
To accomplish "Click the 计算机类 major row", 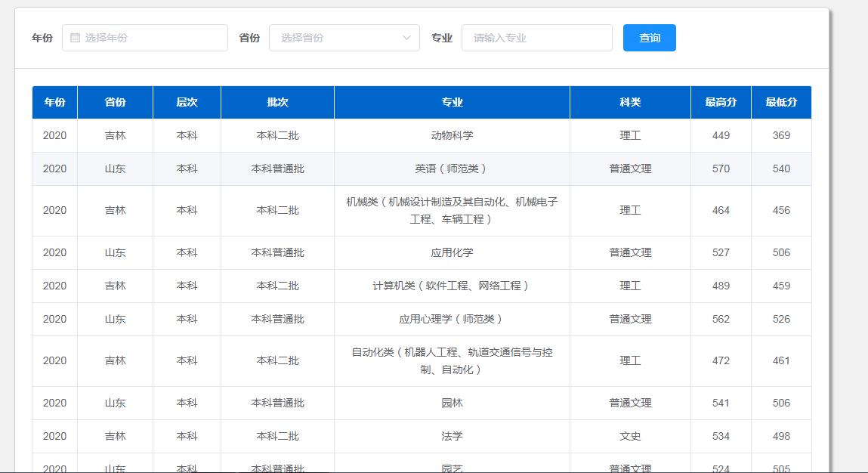I will [452, 286].
